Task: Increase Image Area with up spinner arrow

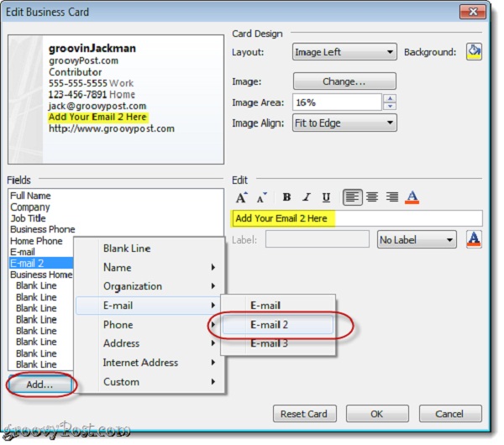Action: coord(390,98)
